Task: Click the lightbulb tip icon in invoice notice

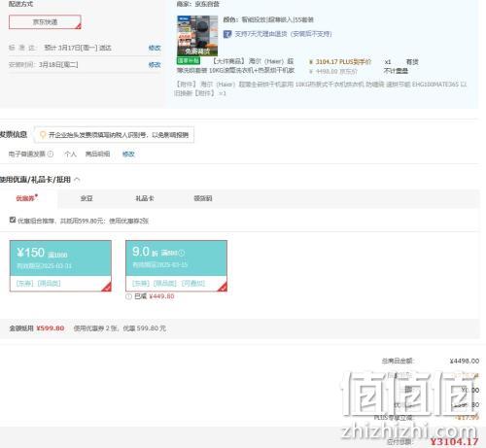Action: [x=43, y=134]
